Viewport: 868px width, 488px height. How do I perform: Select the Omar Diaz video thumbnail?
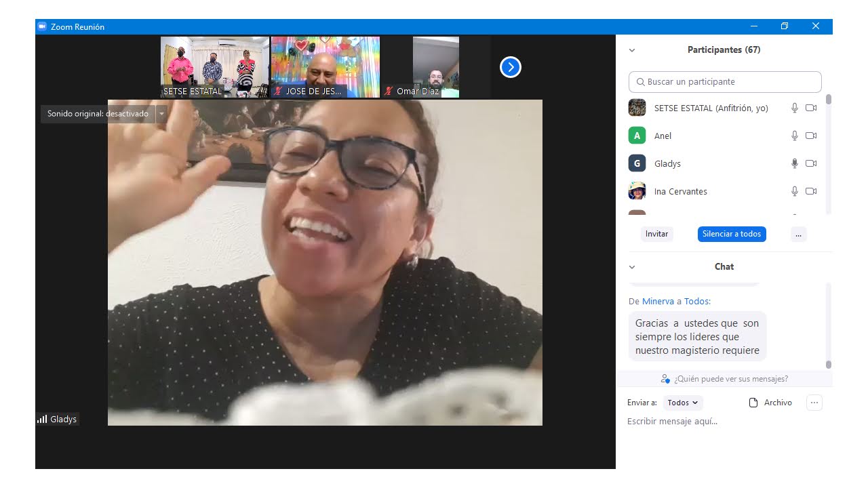[x=436, y=67]
